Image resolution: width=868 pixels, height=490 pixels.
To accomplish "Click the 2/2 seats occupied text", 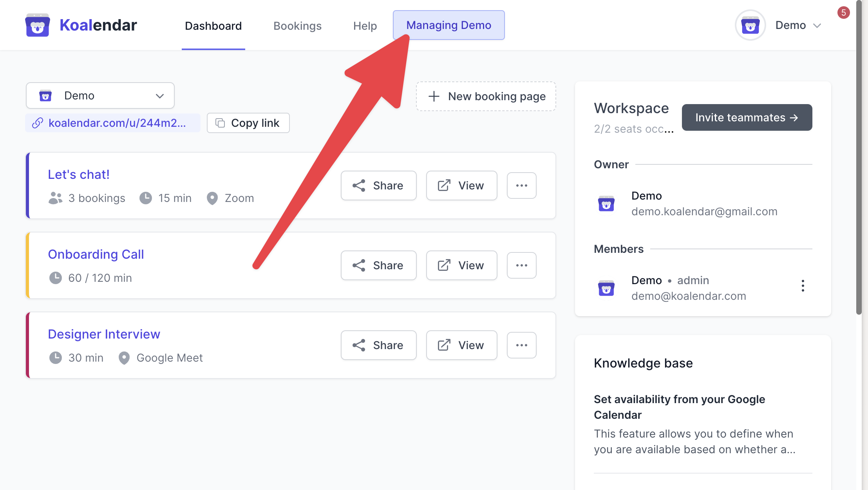I will click(634, 129).
